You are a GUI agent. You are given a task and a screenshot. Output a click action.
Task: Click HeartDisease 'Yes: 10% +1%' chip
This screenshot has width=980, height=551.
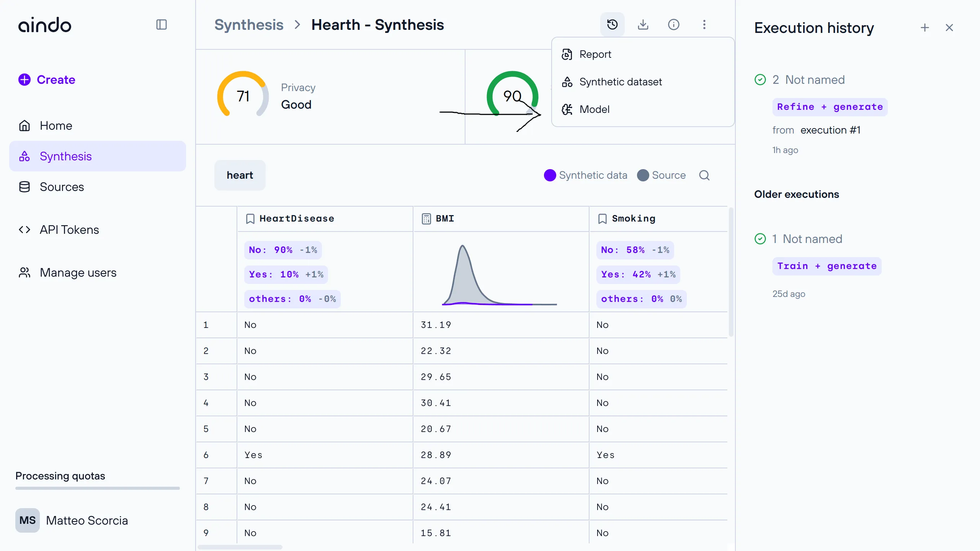(286, 274)
